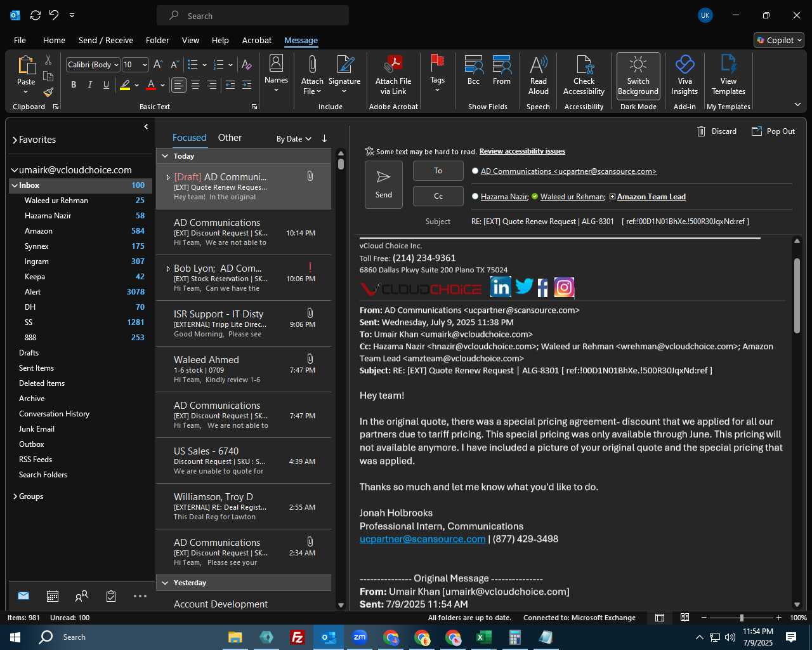The width and height of the screenshot is (812, 650).
Task: Click the Attach File paperclip icon
Action: point(312,65)
